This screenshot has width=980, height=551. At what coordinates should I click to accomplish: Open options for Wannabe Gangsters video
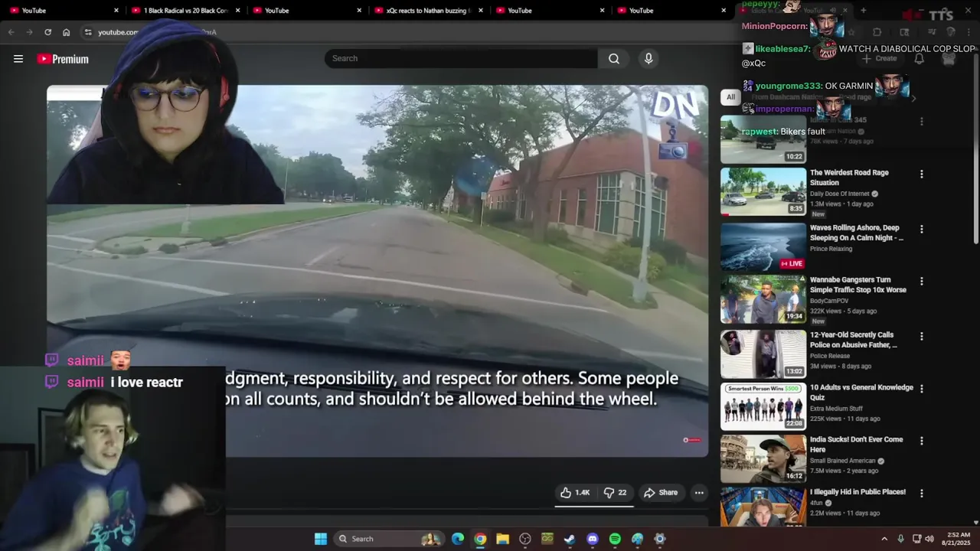tap(921, 282)
